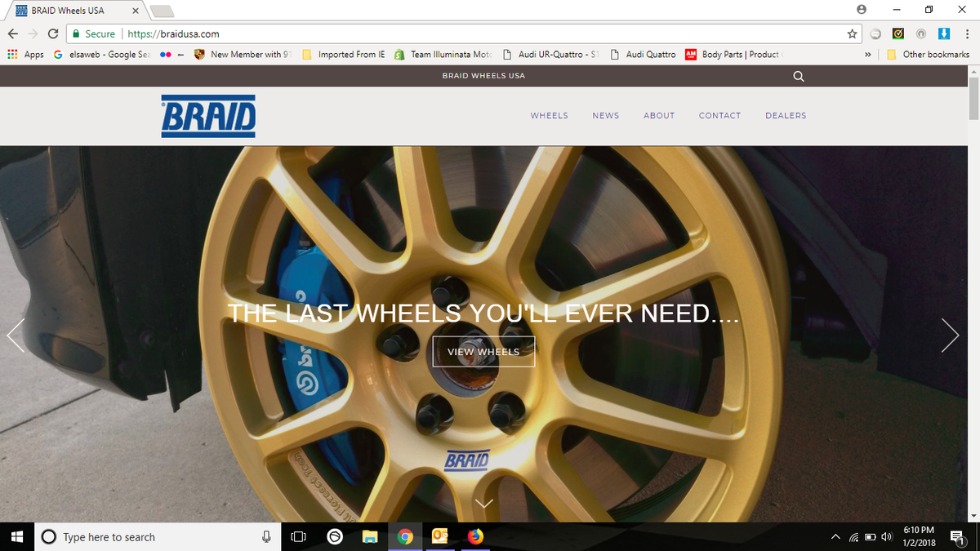This screenshot has height=551, width=980.
Task: Open the elsaweb Google Search bookmark
Action: pyautogui.click(x=102, y=55)
